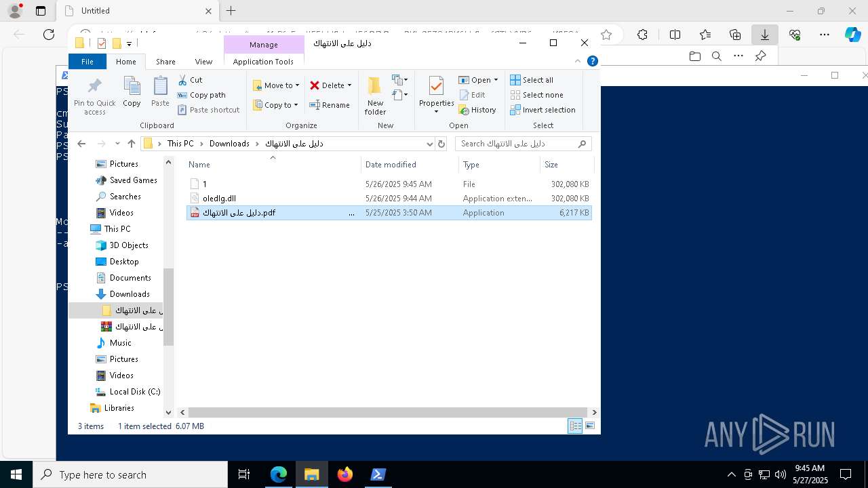Image resolution: width=868 pixels, height=488 pixels.
Task: Collapse the ribbon with chevron
Action: (x=578, y=61)
